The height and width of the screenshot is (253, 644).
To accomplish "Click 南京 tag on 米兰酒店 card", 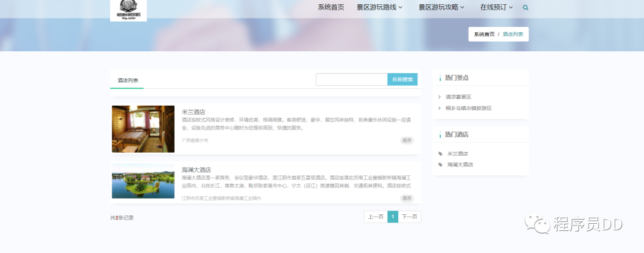I will pyautogui.click(x=407, y=140).
